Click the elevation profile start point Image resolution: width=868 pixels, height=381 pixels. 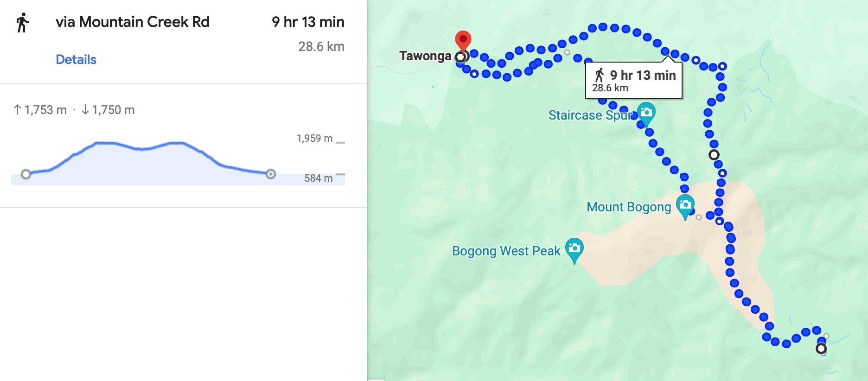[26, 174]
